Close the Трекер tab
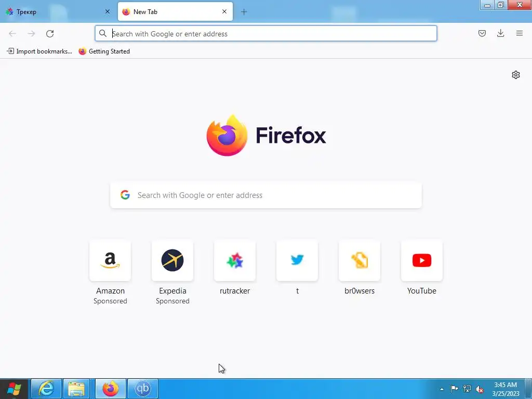 (x=108, y=11)
